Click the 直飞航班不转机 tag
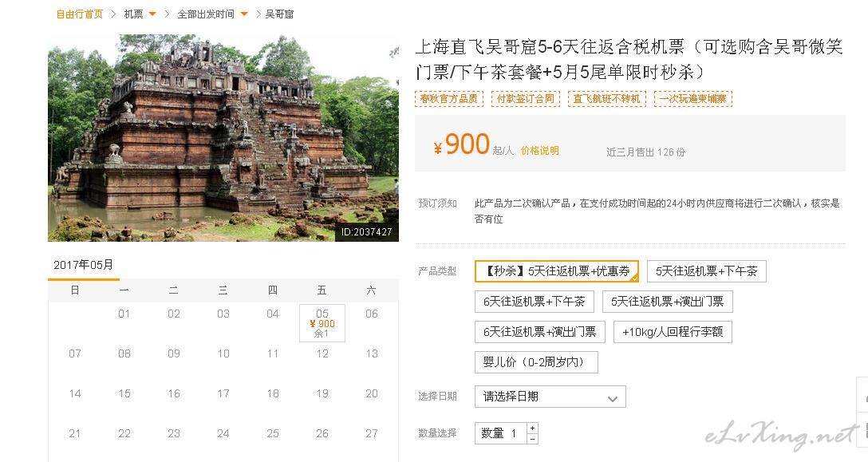 tap(606, 99)
